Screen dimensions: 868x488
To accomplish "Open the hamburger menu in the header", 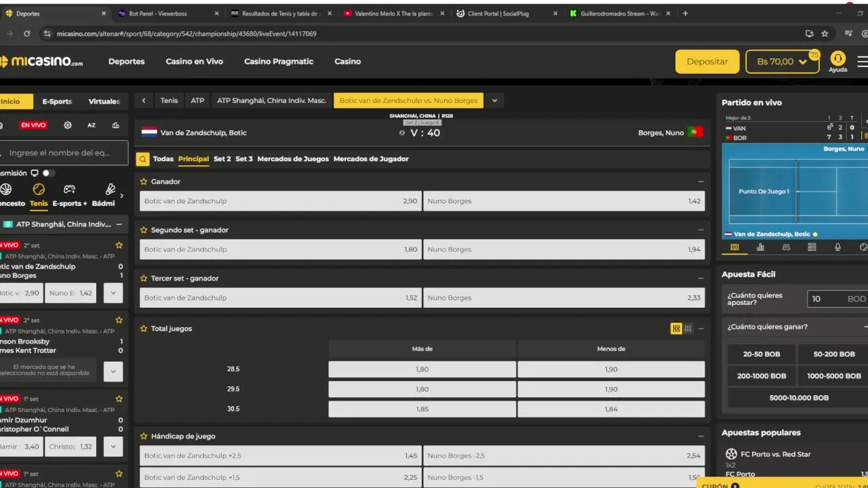I will point(863,62).
